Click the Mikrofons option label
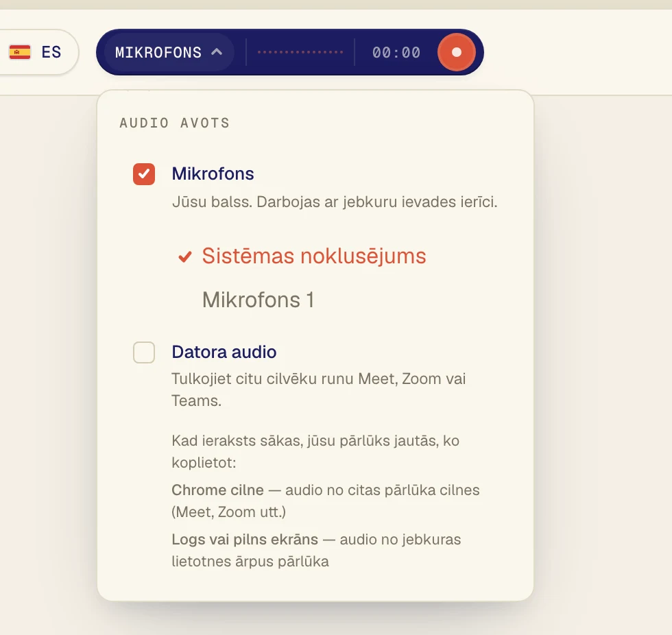The image size is (672, 635). pyautogui.click(x=213, y=174)
